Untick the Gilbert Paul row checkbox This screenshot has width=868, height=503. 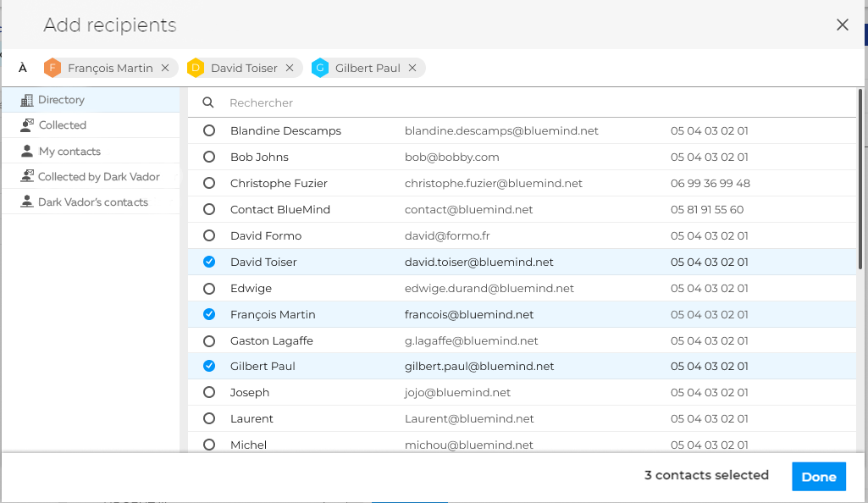(x=209, y=367)
